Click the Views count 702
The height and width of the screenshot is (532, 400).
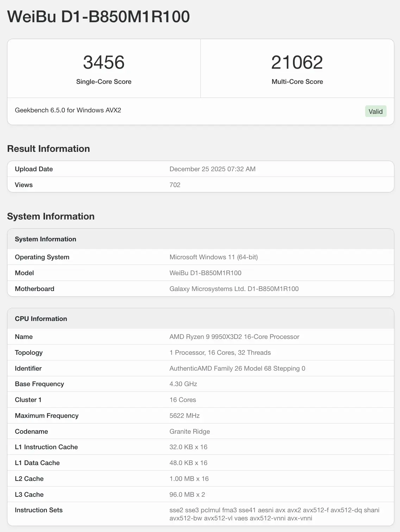coord(175,185)
